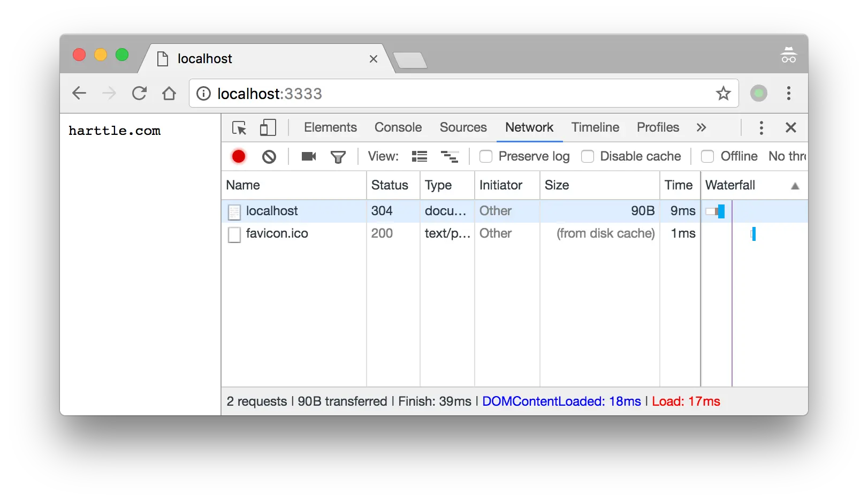Screen dimensions: 868x501
Task: Check the Disable cache checkbox
Action: point(588,156)
